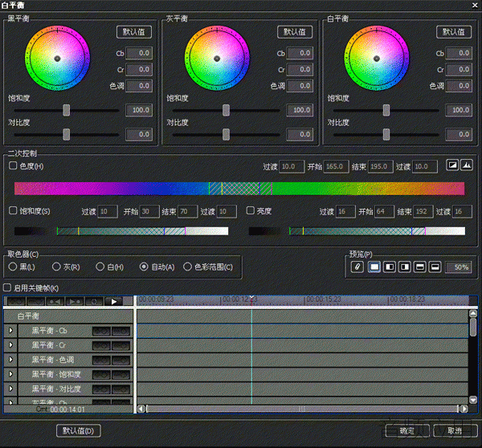Click the playhead marker on timeline ruler
The width and height of the screenshot is (482, 448).
(251, 299)
